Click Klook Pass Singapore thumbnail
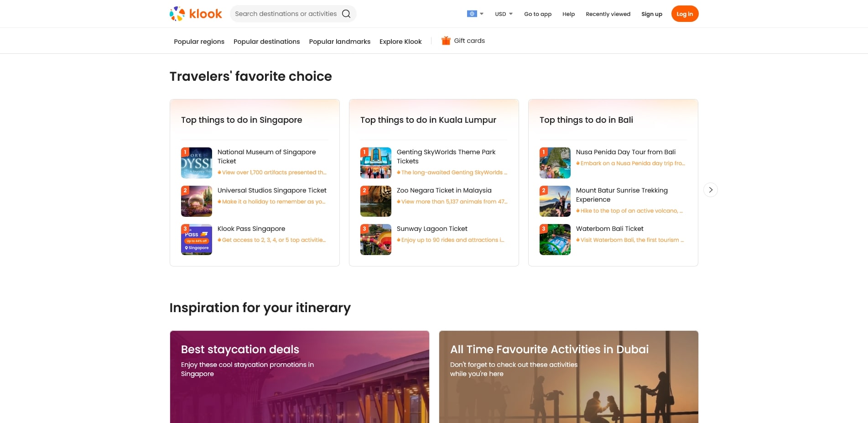The width and height of the screenshot is (868, 423). point(197,240)
